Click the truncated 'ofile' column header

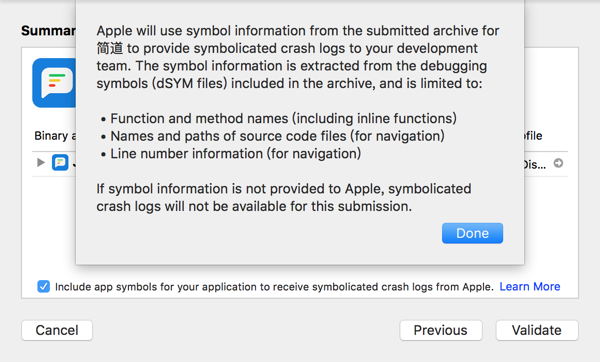(533, 135)
